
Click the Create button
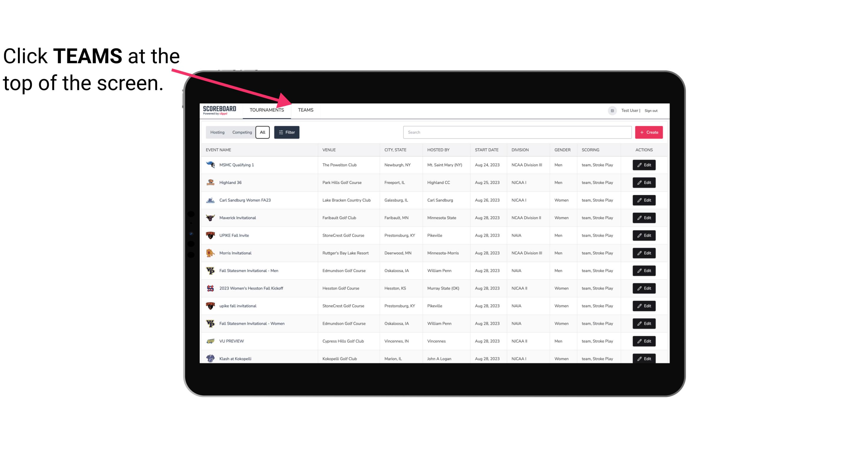pos(648,132)
